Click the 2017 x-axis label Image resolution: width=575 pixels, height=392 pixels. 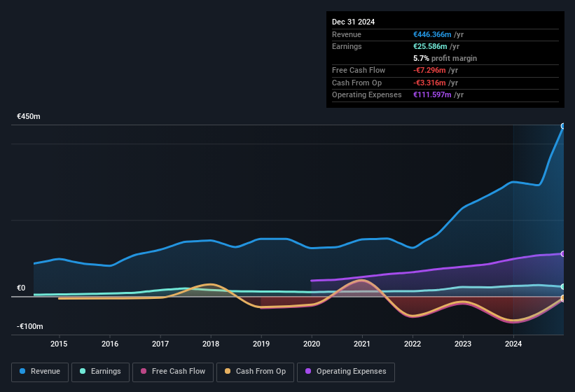[160, 344]
